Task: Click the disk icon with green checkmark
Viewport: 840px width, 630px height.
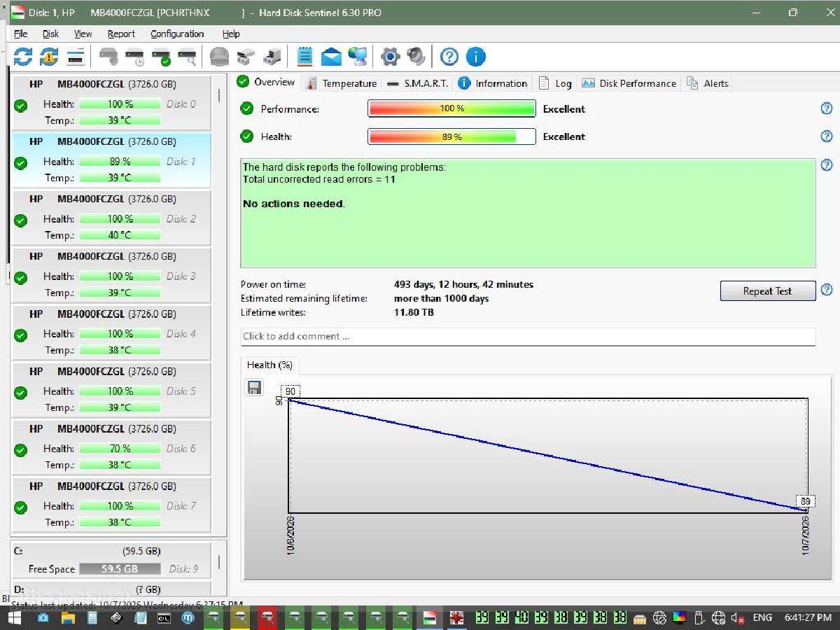Action: (161, 57)
